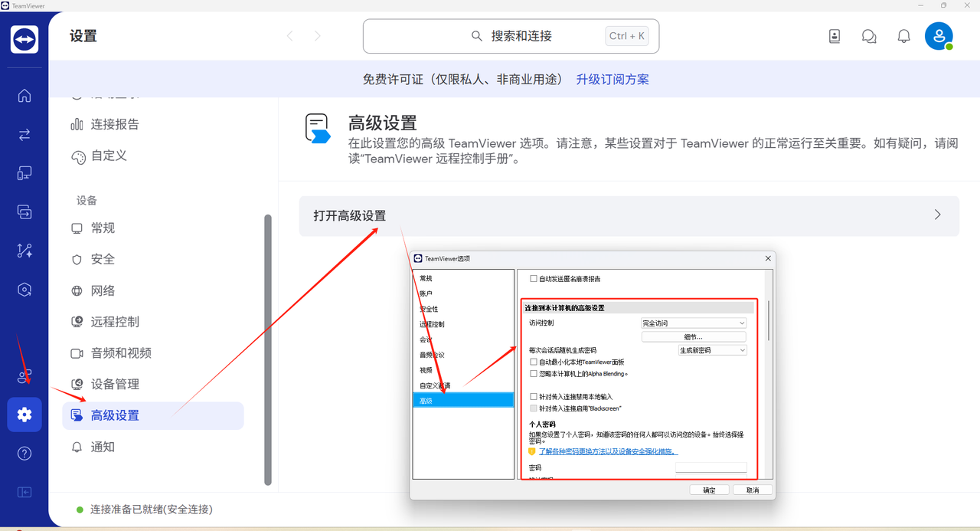
Task: Go forward with right chevron arrow
Action: point(318,36)
